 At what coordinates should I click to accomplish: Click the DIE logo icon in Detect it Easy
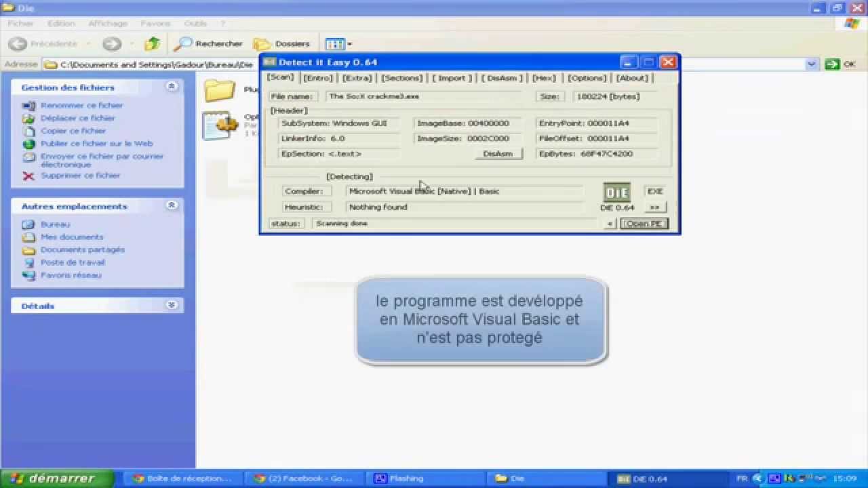(x=616, y=192)
